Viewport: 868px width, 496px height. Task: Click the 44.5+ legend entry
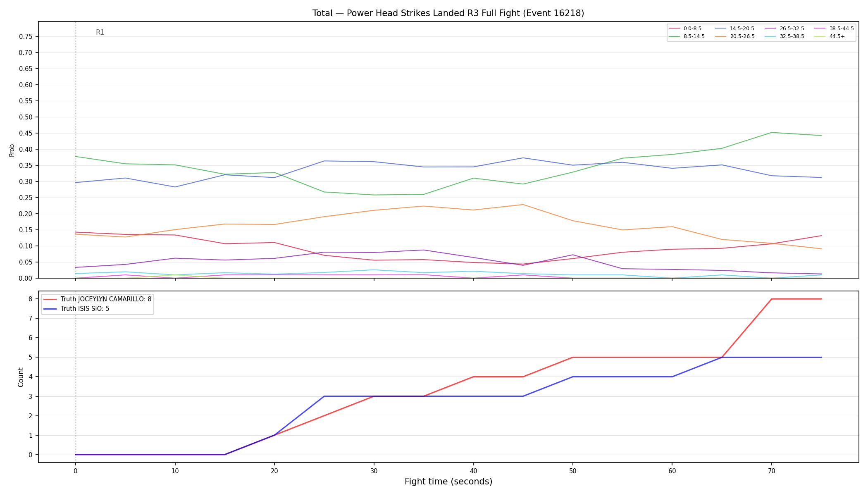[x=830, y=36]
